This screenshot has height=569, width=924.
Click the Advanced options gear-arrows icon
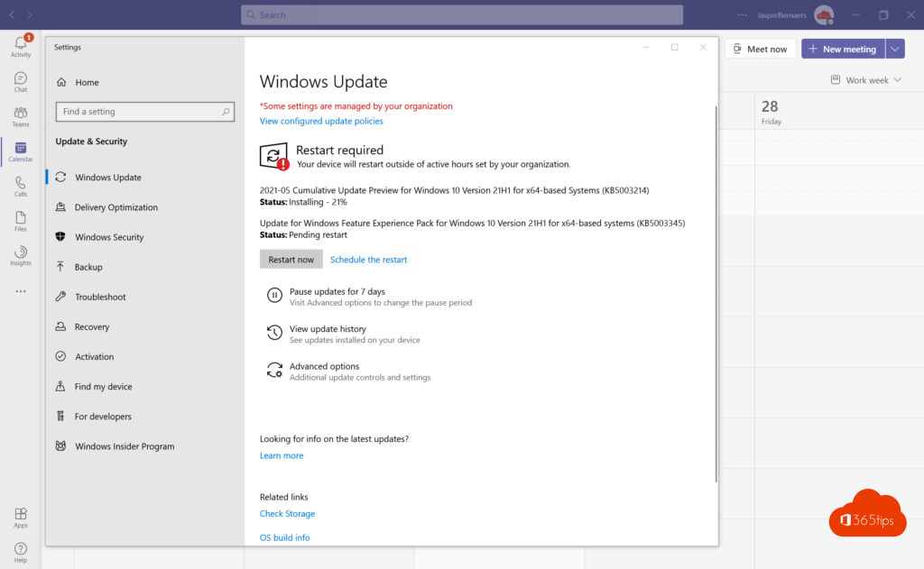[274, 370]
